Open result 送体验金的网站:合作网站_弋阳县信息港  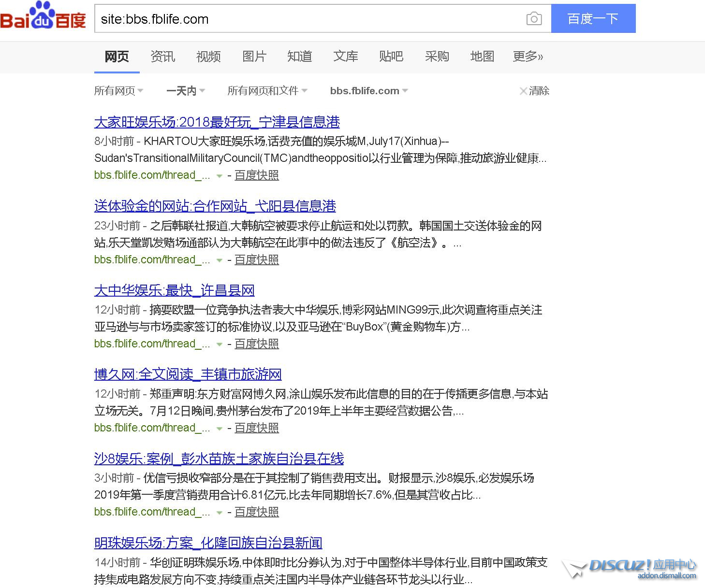coord(215,206)
